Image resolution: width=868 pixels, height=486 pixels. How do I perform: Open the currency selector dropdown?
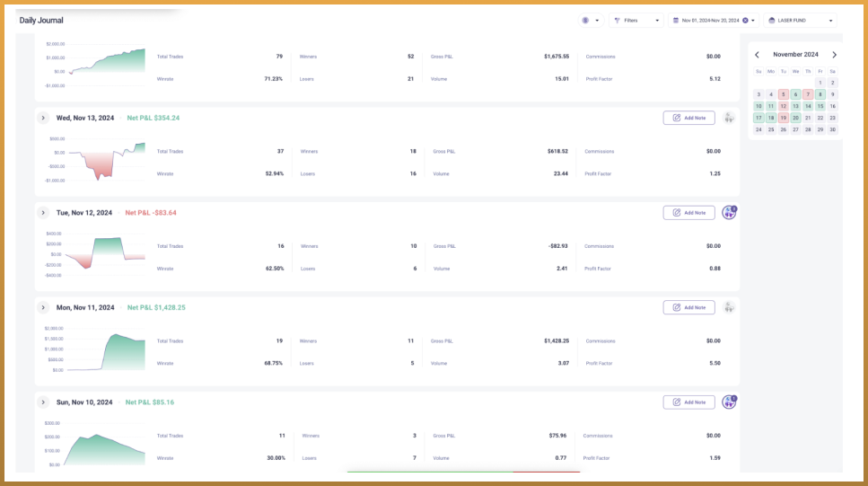(591, 21)
